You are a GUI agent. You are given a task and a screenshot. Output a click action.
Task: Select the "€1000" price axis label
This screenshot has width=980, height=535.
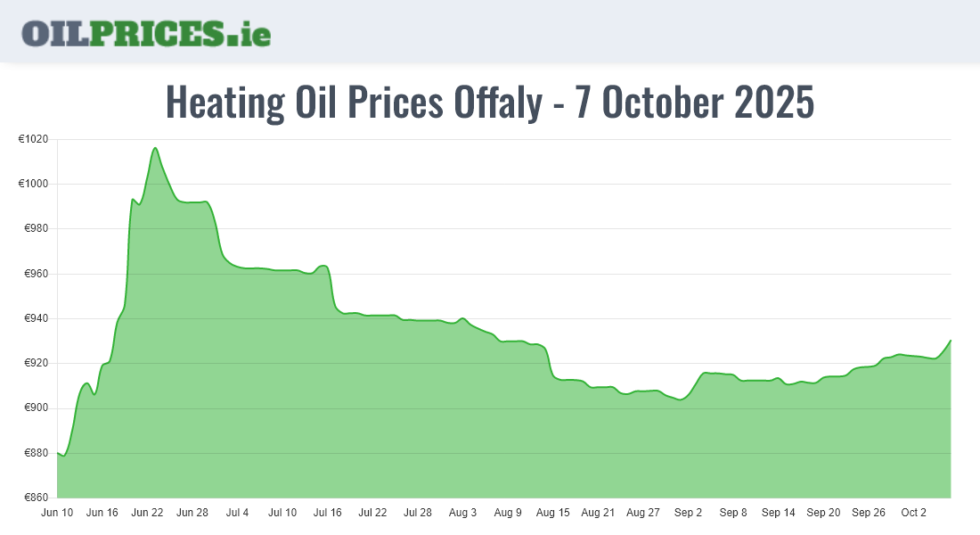point(33,184)
